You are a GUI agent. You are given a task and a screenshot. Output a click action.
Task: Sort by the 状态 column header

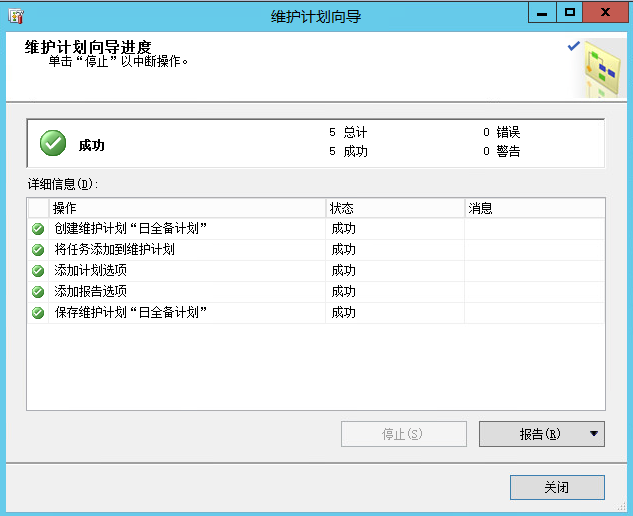[x=395, y=208]
